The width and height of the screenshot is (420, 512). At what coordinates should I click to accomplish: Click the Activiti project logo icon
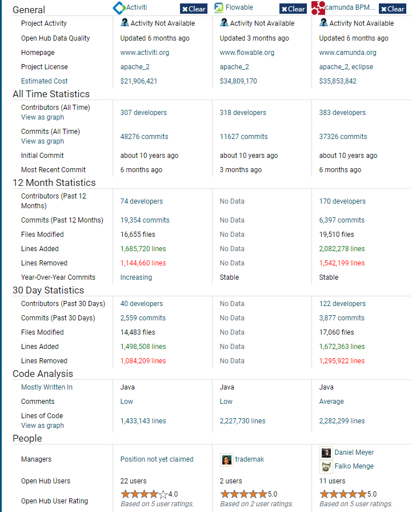[x=119, y=8]
